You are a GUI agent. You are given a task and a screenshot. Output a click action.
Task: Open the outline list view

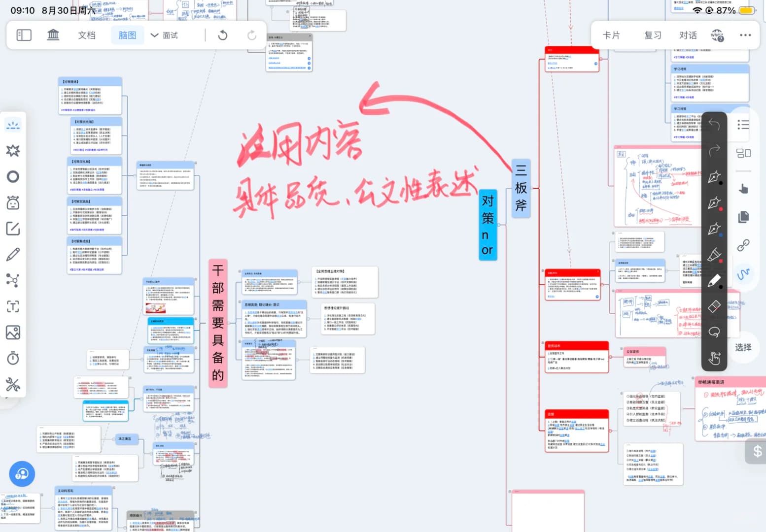(x=743, y=124)
